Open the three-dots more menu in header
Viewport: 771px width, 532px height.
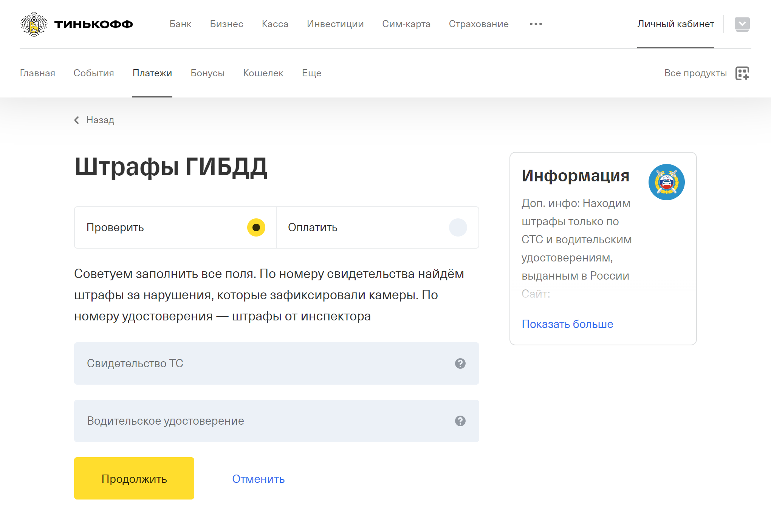(x=536, y=24)
